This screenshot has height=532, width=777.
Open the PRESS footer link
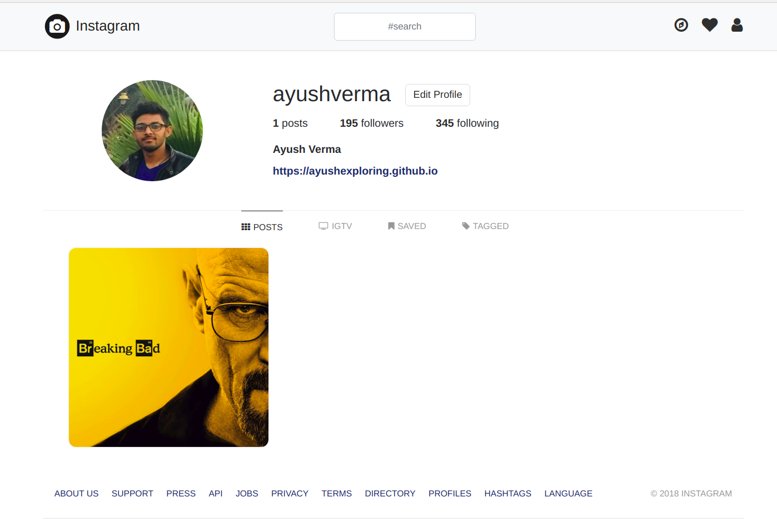click(x=181, y=494)
